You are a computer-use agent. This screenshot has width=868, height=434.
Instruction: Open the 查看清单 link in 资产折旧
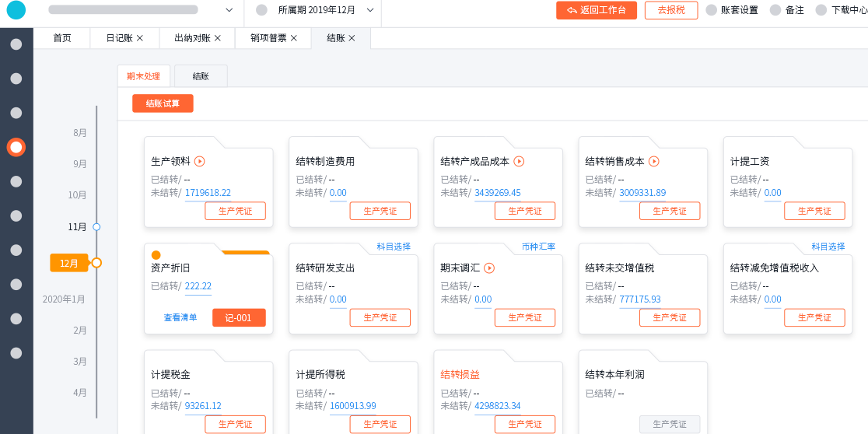point(180,317)
